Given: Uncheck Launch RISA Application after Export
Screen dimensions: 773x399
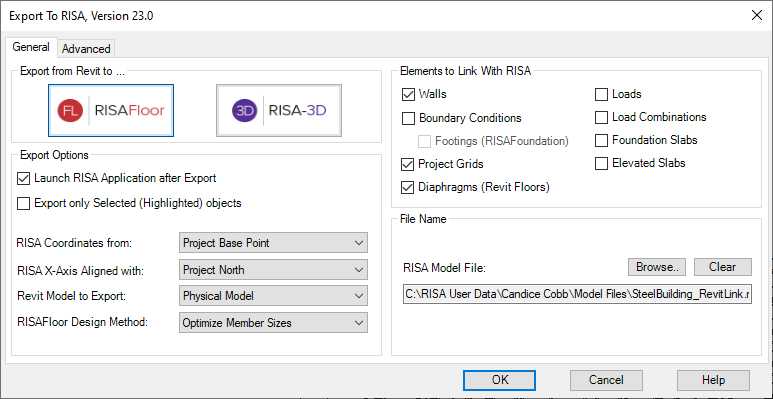Looking at the screenshot, I should pos(23,178).
